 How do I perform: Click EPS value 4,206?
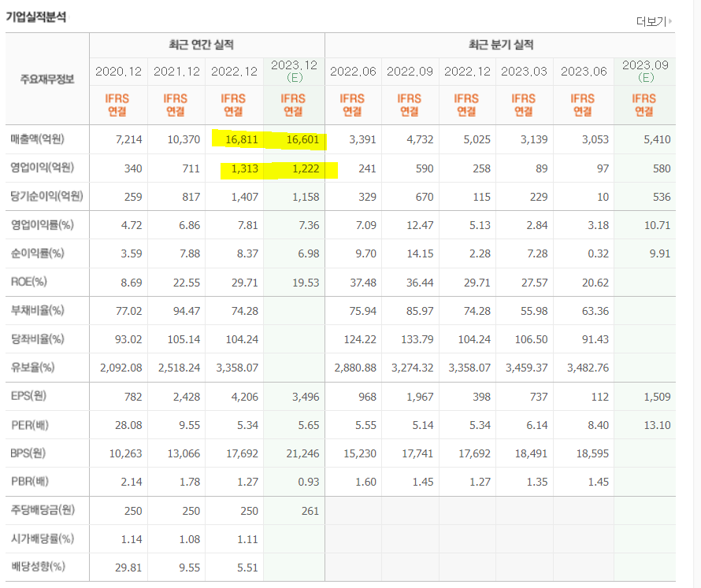[x=244, y=397]
